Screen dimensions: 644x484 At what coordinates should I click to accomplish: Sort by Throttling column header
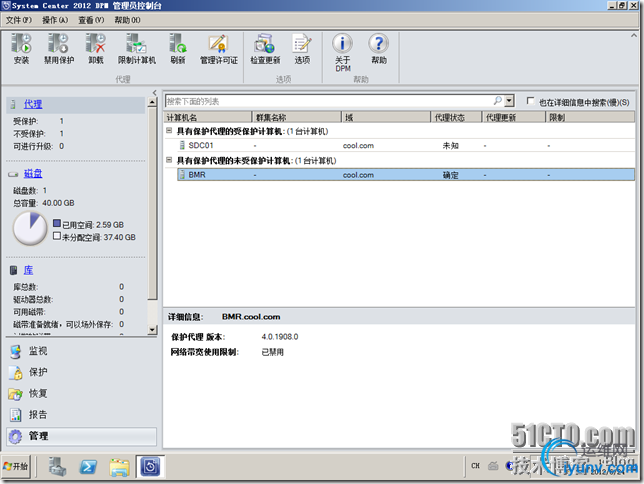tap(591, 118)
